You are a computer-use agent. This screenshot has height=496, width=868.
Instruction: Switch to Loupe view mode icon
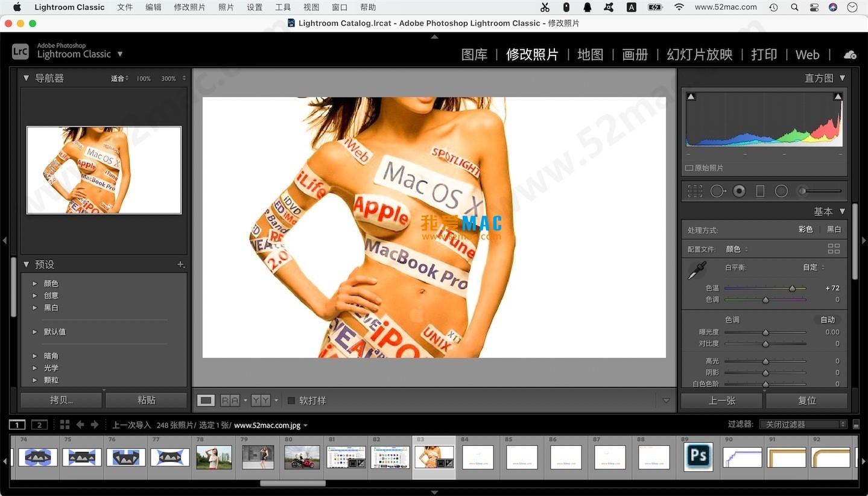click(x=206, y=401)
